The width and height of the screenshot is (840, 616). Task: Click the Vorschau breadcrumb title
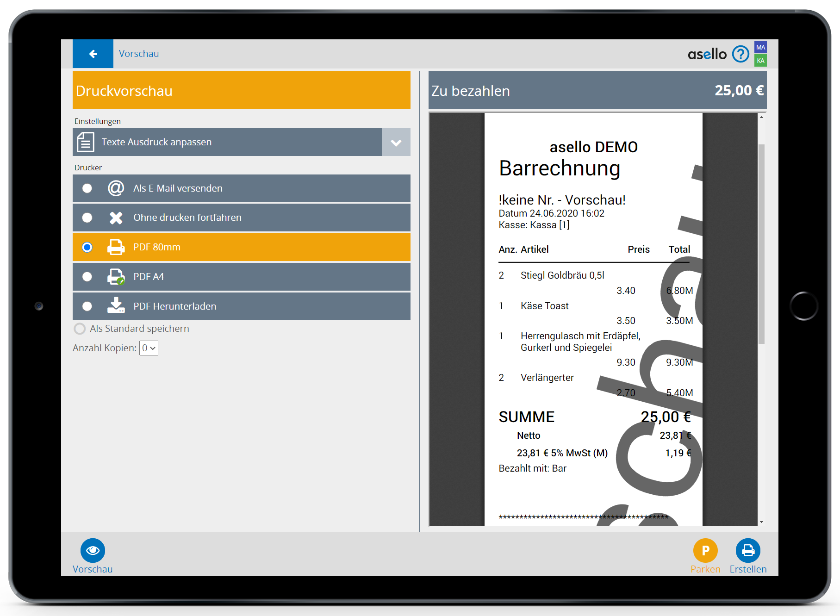coord(139,54)
